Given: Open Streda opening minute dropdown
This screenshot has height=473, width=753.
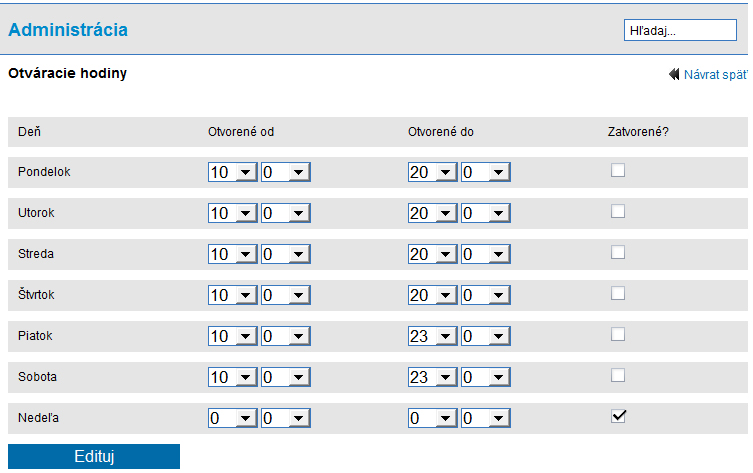Looking at the screenshot, I should click(x=286, y=254).
